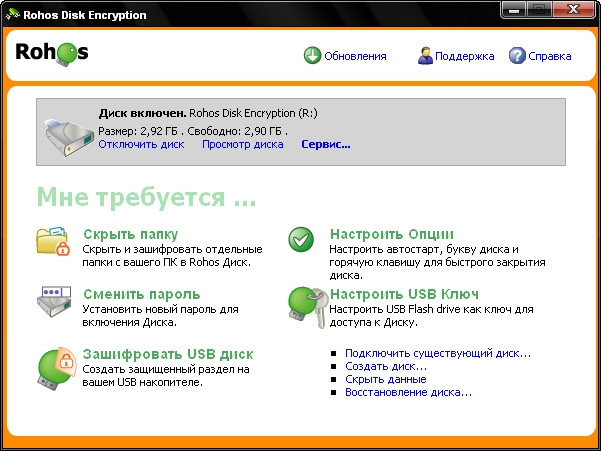Open the Обновления link

click(355, 56)
